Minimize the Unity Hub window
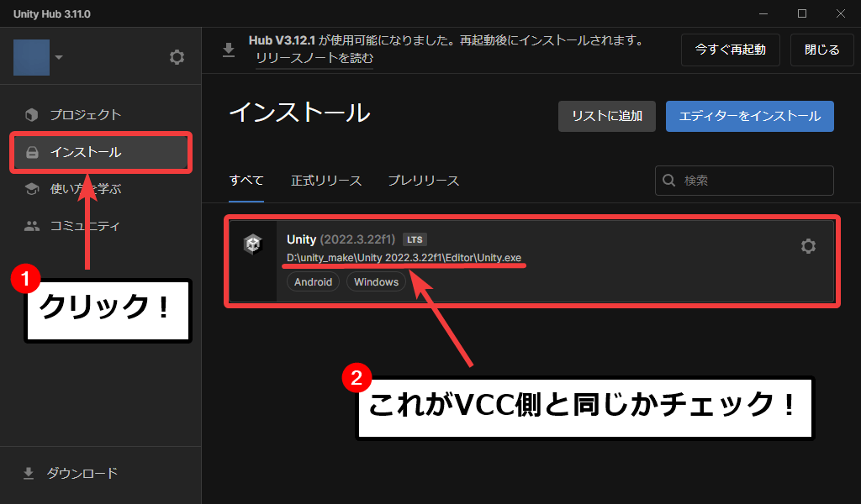Screen dimensions: 861x504 (763, 13)
